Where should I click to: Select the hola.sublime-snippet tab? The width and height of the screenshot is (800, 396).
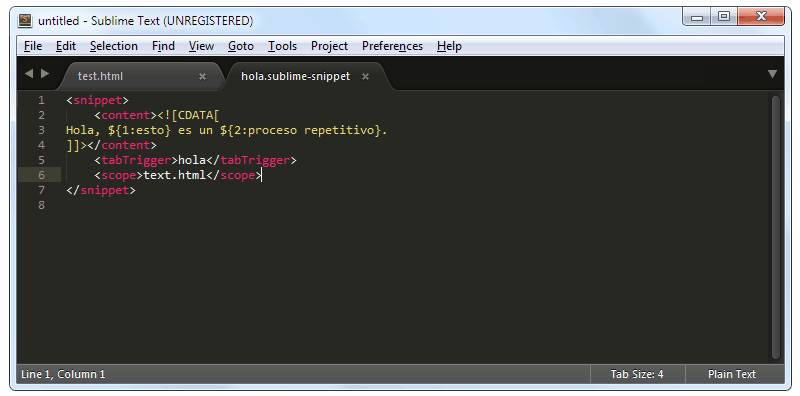(295, 77)
